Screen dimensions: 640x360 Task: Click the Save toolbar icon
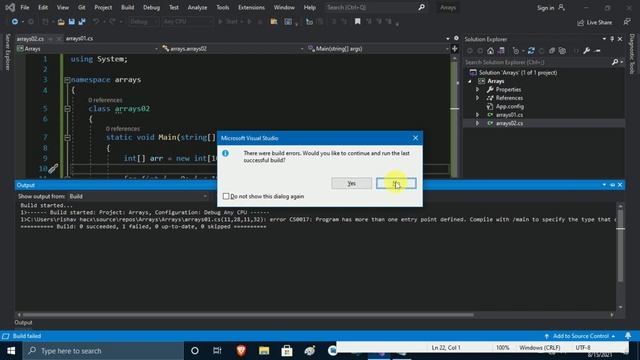pos(71,22)
